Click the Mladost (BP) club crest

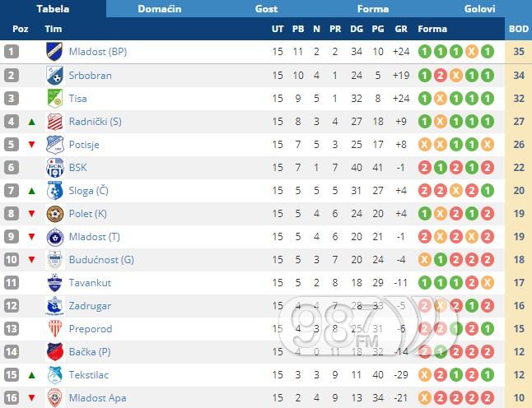[54, 52]
